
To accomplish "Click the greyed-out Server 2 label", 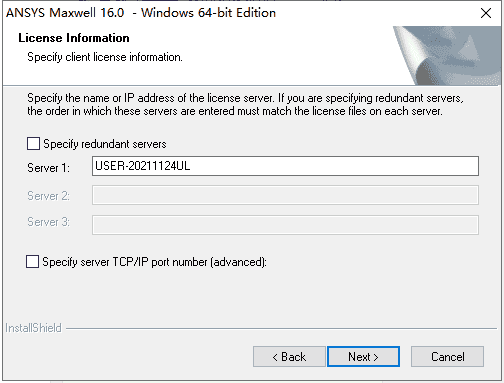I will pyautogui.click(x=49, y=196).
